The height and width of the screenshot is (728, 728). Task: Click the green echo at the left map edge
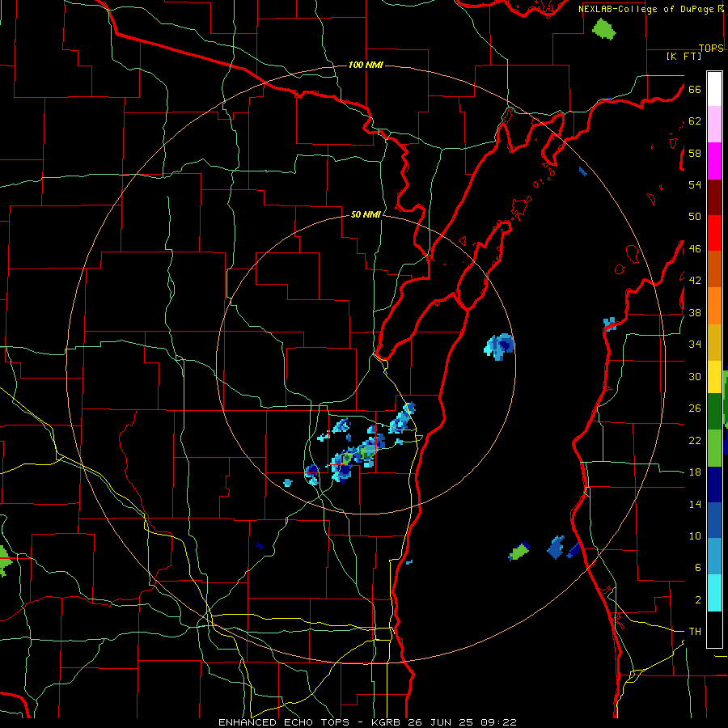click(x=6, y=561)
